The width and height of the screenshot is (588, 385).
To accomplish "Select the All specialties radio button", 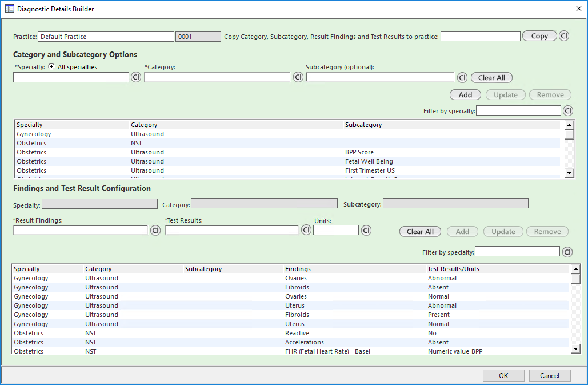I will [51, 66].
